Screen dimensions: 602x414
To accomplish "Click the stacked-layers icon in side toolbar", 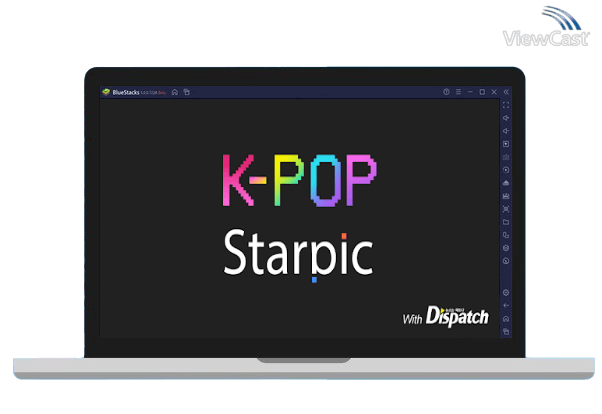I will click(x=506, y=248).
